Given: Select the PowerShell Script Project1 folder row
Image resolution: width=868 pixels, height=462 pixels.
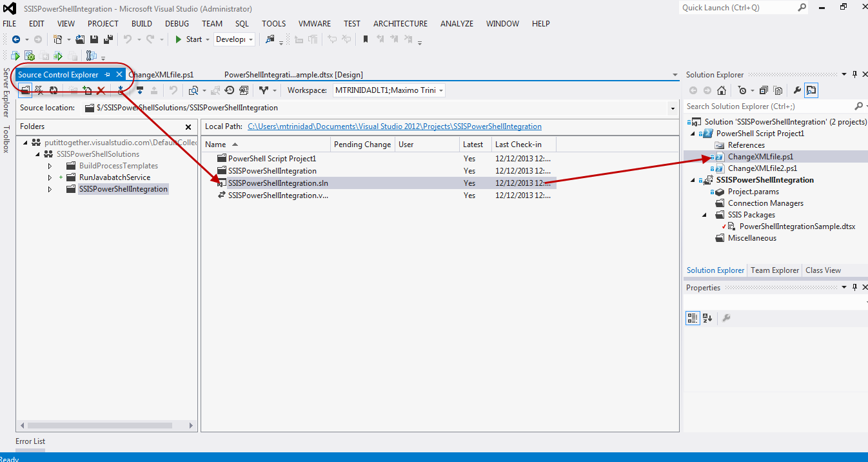Looking at the screenshot, I should 379,159.
